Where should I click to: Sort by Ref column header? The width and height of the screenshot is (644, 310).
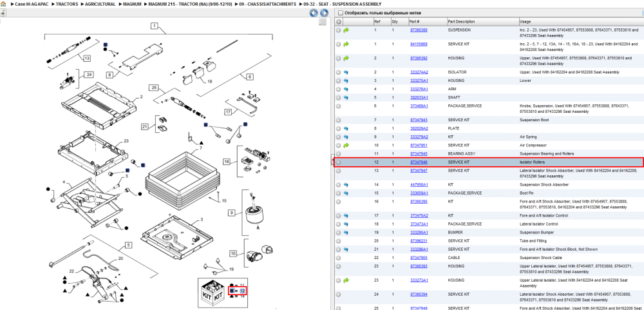coord(377,22)
